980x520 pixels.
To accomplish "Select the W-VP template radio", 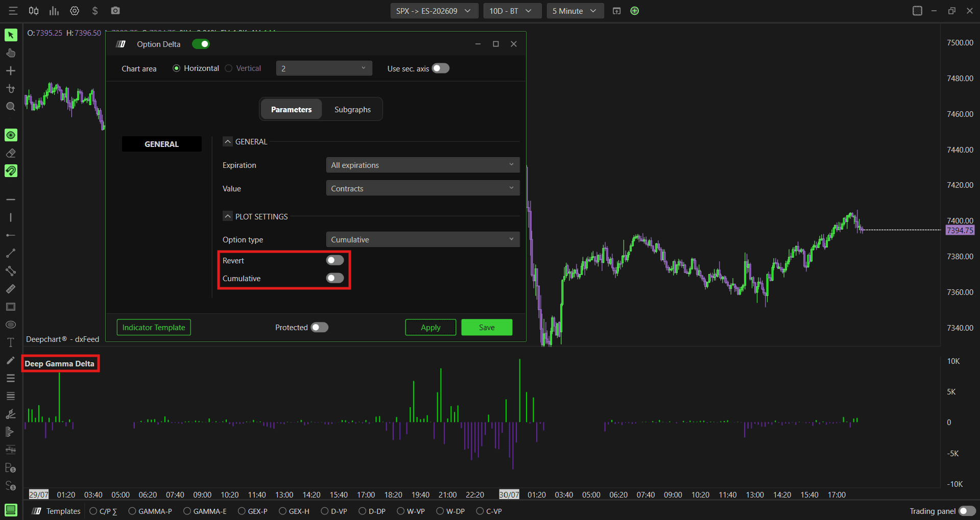I will click(x=400, y=511).
